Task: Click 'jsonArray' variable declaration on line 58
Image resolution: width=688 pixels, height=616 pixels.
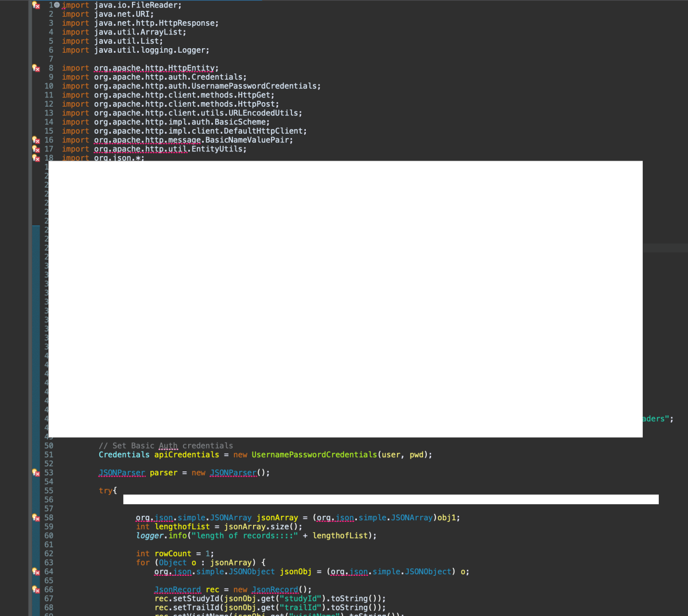Action: point(277,518)
